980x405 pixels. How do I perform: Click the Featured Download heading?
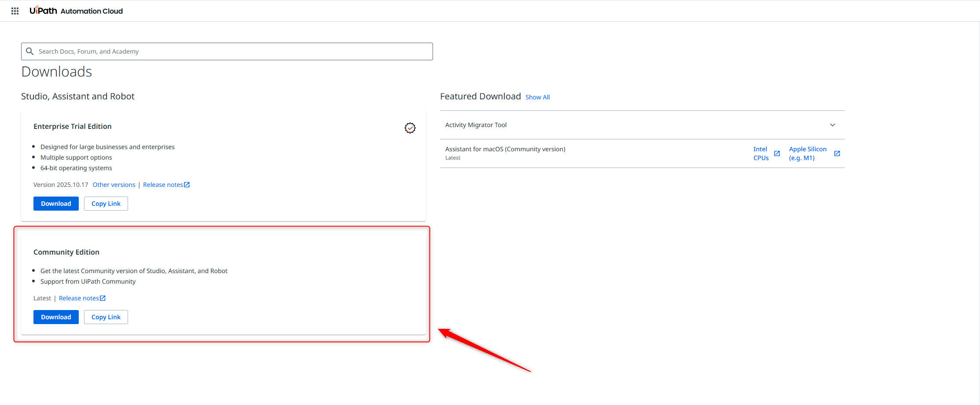coord(481,96)
